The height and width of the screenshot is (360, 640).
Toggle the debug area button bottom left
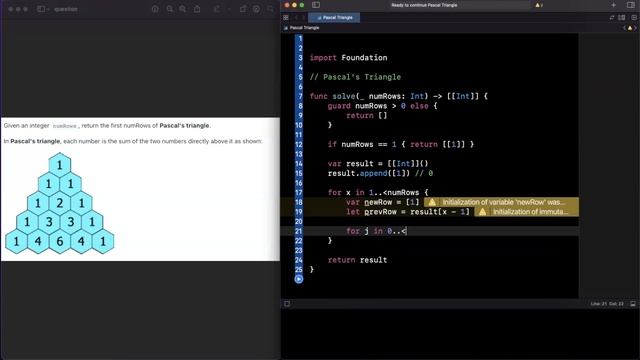[x=287, y=304]
